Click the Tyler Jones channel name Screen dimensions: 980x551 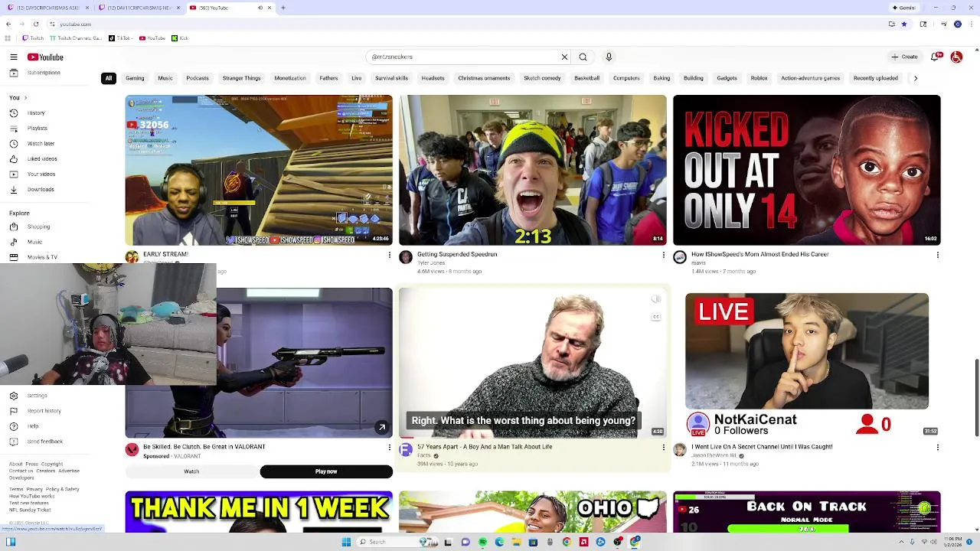(431, 263)
